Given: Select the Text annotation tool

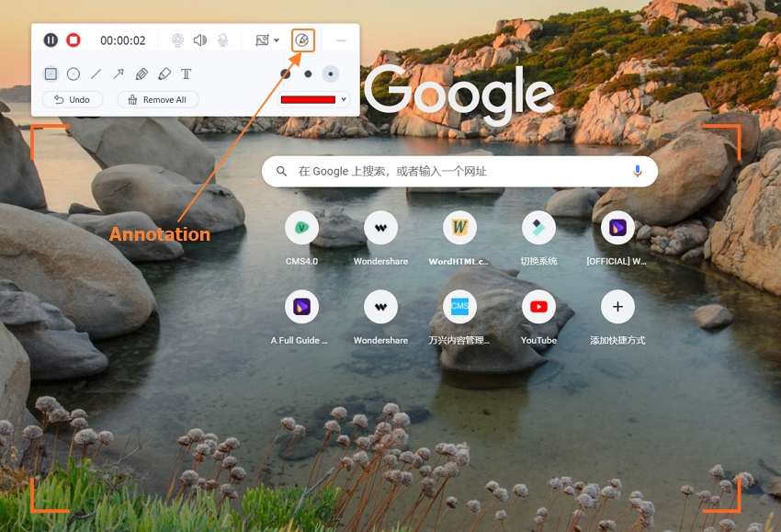Looking at the screenshot, I should click(x=186, y=74).
